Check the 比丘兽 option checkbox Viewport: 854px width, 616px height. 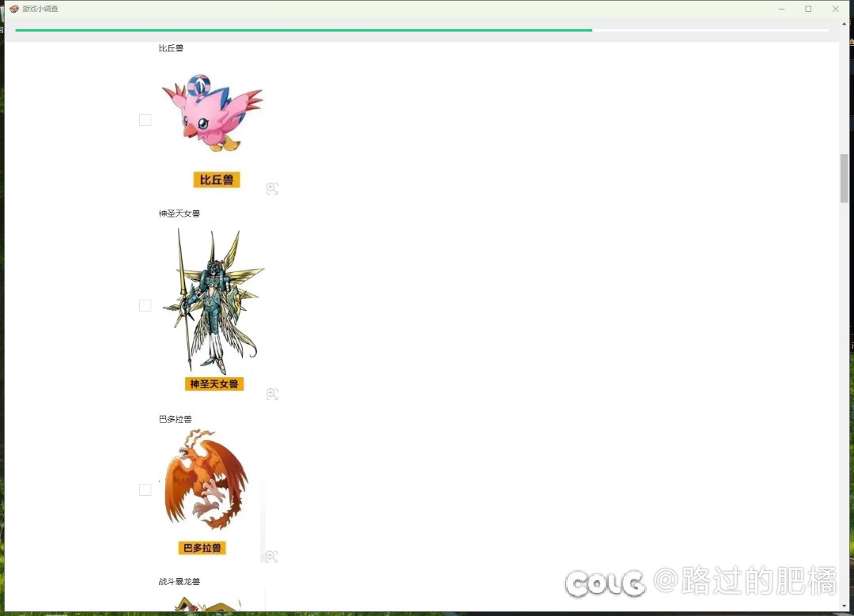point(145,120)
